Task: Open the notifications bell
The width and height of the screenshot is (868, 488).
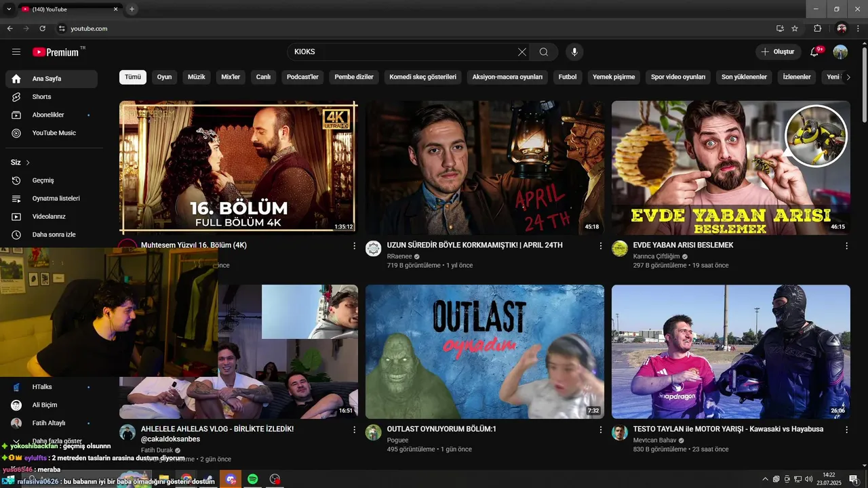Action: pyautogui.click(x=815, y=52)
